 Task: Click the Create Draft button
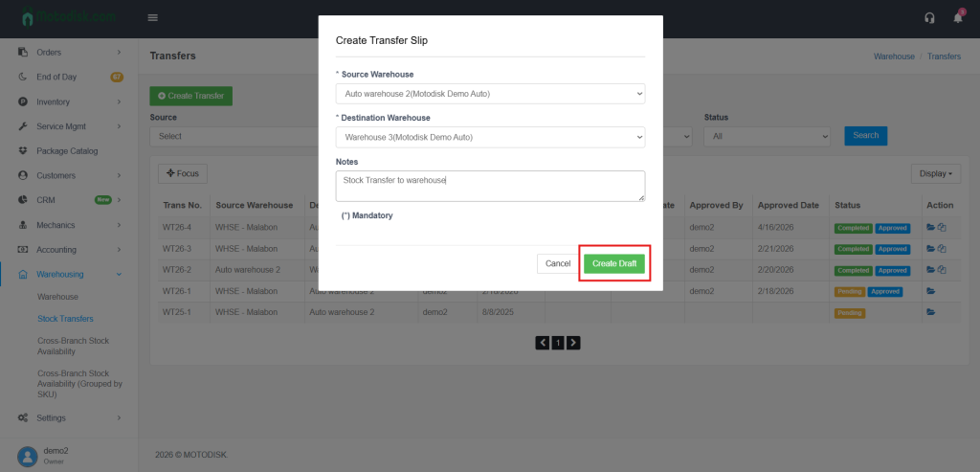(x=614, y=263)
